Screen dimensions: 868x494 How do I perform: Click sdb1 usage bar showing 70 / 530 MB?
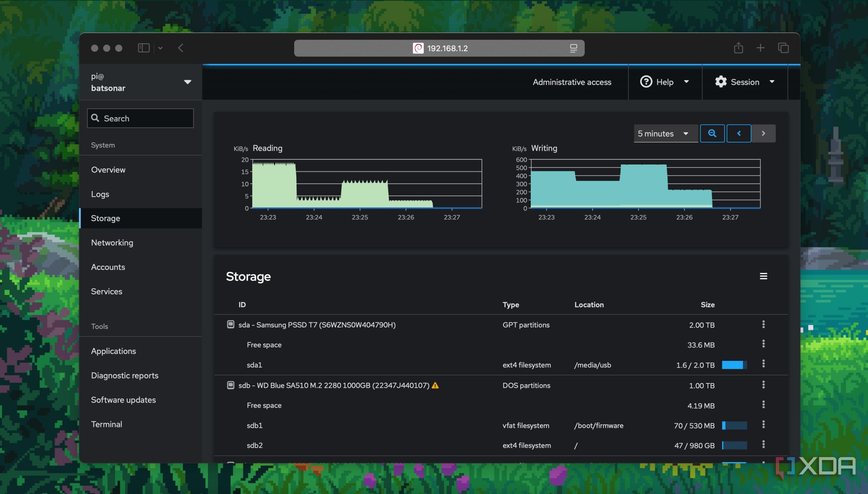click(x=734, y=426)
